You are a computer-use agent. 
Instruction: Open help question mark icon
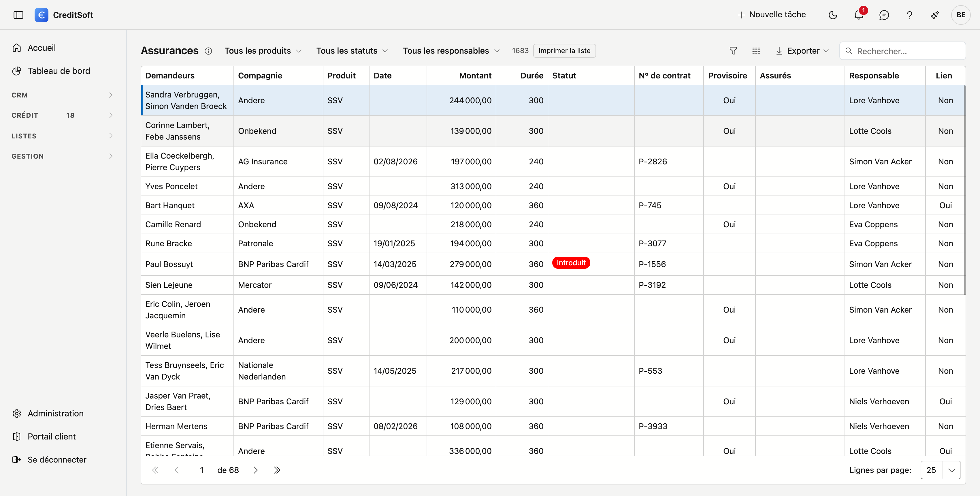[x=909, y=15]
